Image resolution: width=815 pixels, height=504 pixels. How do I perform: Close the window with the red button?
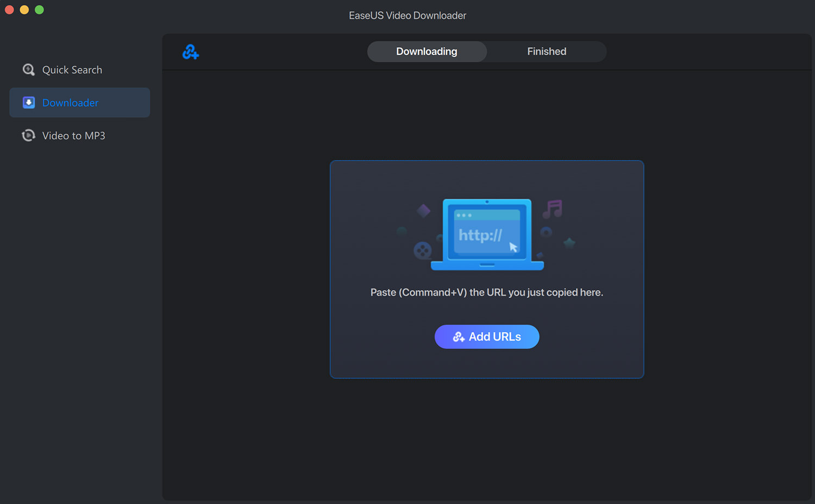(9, 10)
